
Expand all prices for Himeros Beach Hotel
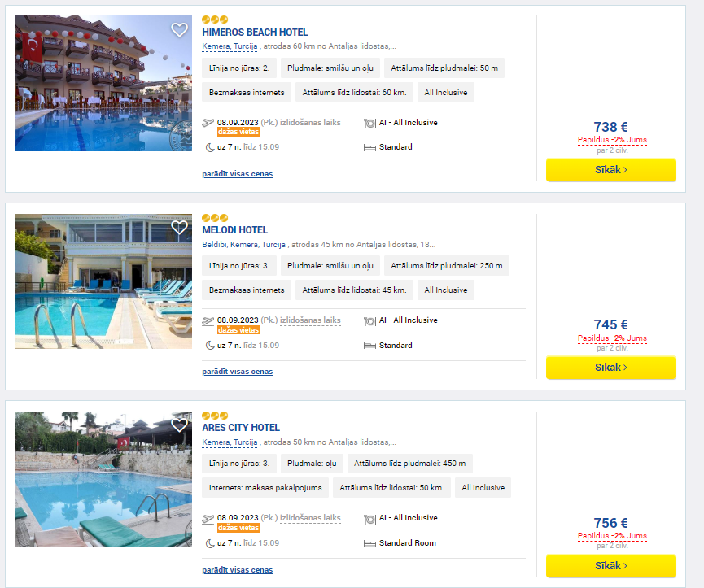point(237,173)
